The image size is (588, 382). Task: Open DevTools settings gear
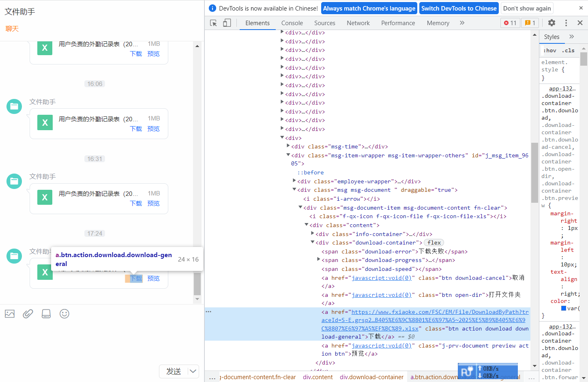pos(552,23)
